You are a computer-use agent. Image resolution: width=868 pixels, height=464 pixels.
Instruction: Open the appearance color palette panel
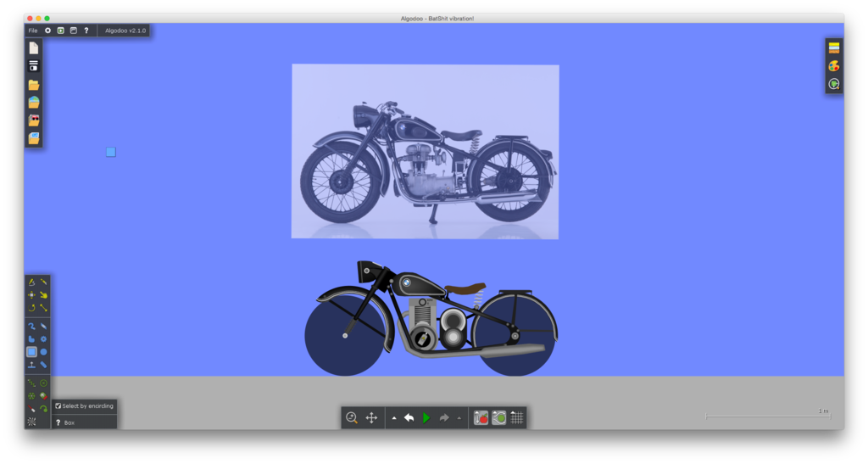click(834, 66)
